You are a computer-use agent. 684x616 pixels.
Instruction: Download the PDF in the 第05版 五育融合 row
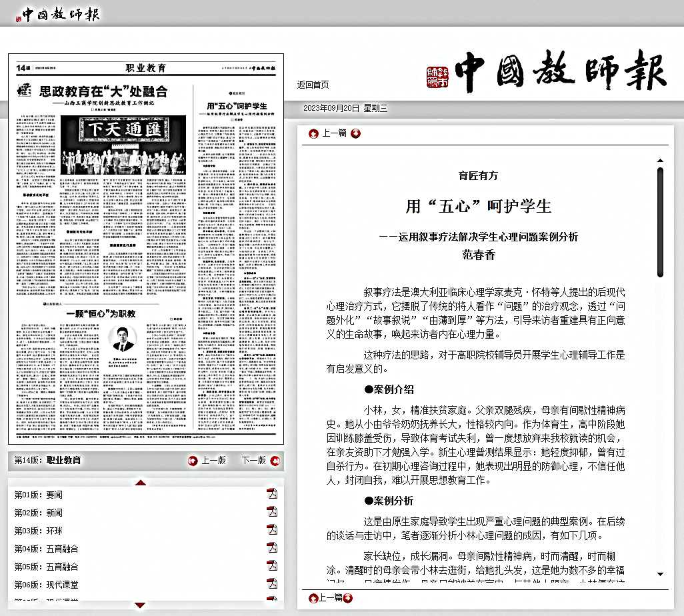click(272, 566)
